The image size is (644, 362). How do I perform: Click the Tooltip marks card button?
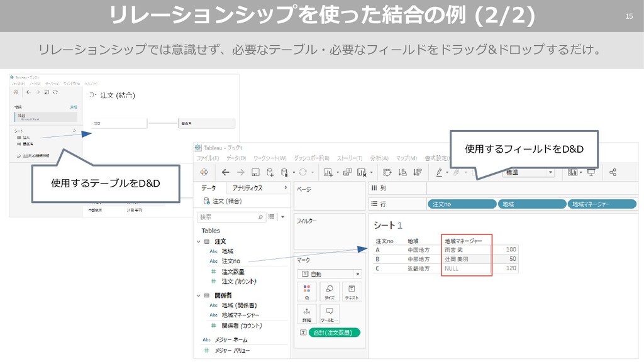[330, 314]
